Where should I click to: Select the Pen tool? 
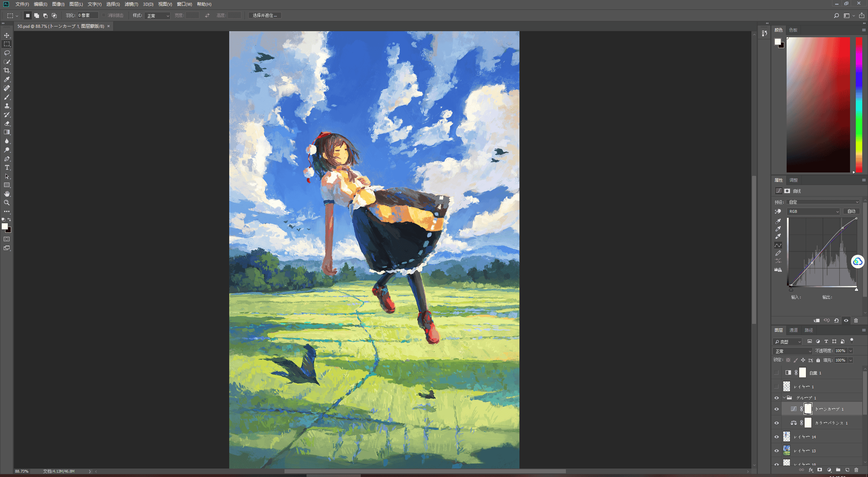[x=7, y=159]
